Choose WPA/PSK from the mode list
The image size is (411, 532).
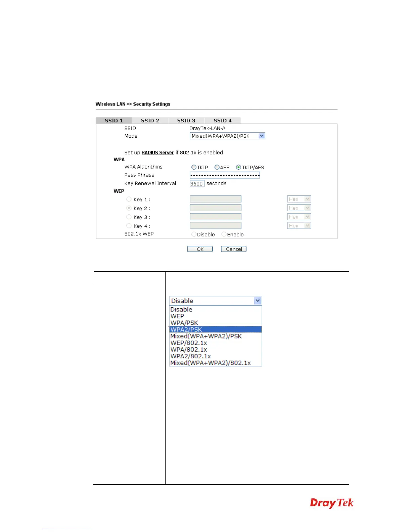tap(215, 323)
